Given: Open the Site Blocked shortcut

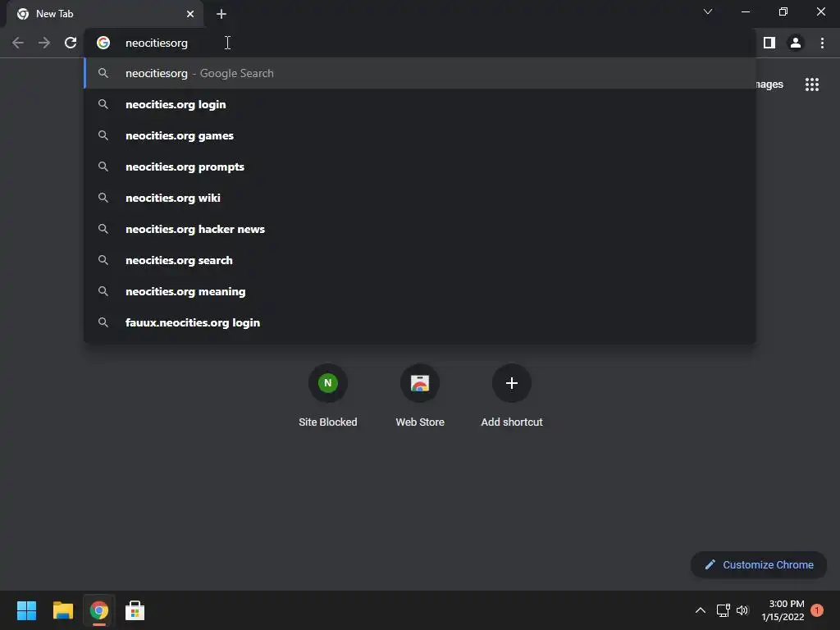Looking at the screenshot, I should 328,395.
